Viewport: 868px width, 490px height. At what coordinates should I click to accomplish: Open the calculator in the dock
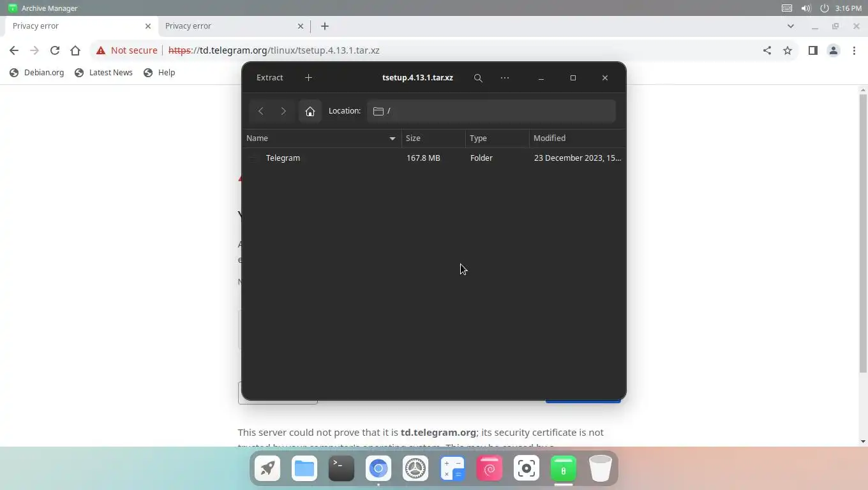point(453,469)
